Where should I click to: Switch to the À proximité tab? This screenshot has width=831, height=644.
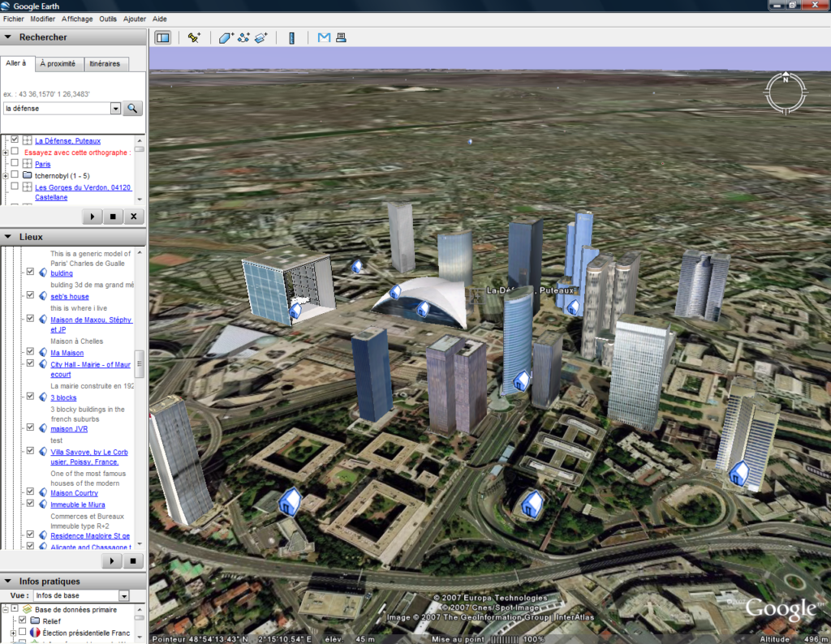58,63
